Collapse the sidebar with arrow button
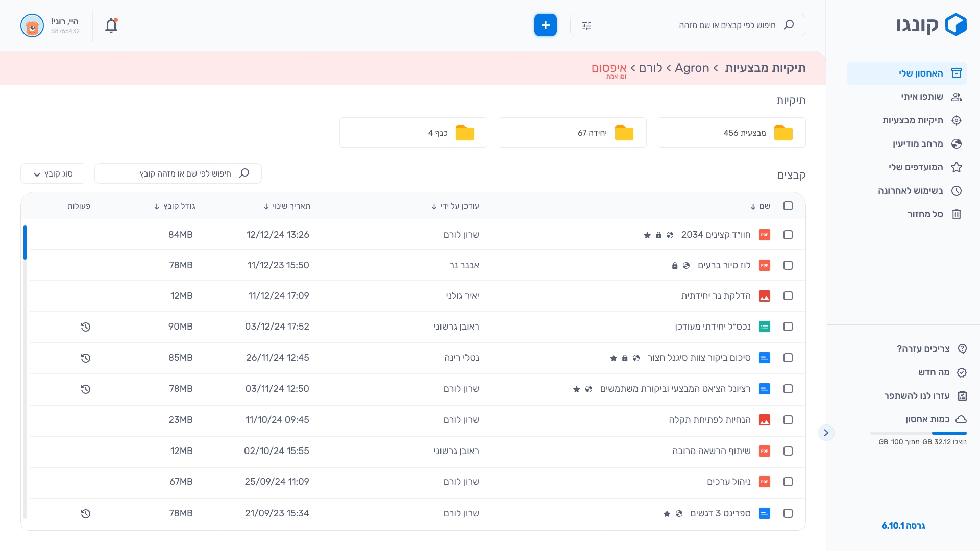The width and height of the screenshot is (980, 551). click(x=826, y=433)
